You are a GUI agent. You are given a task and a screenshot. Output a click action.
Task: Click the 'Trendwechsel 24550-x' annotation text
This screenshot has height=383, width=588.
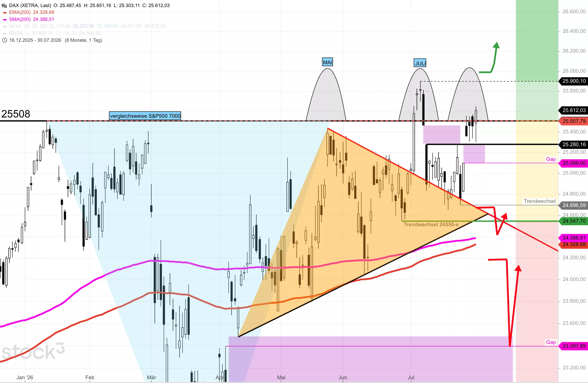(431, 225)
